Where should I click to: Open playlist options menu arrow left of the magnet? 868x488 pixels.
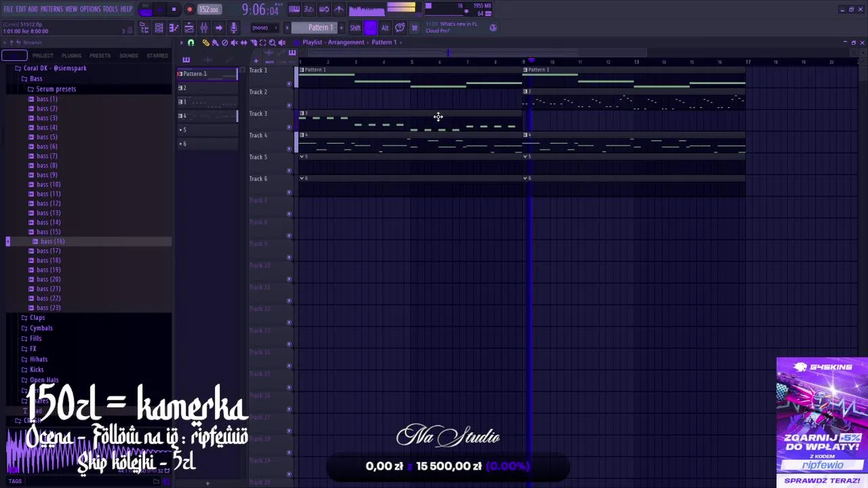click(x=181, y=43)
